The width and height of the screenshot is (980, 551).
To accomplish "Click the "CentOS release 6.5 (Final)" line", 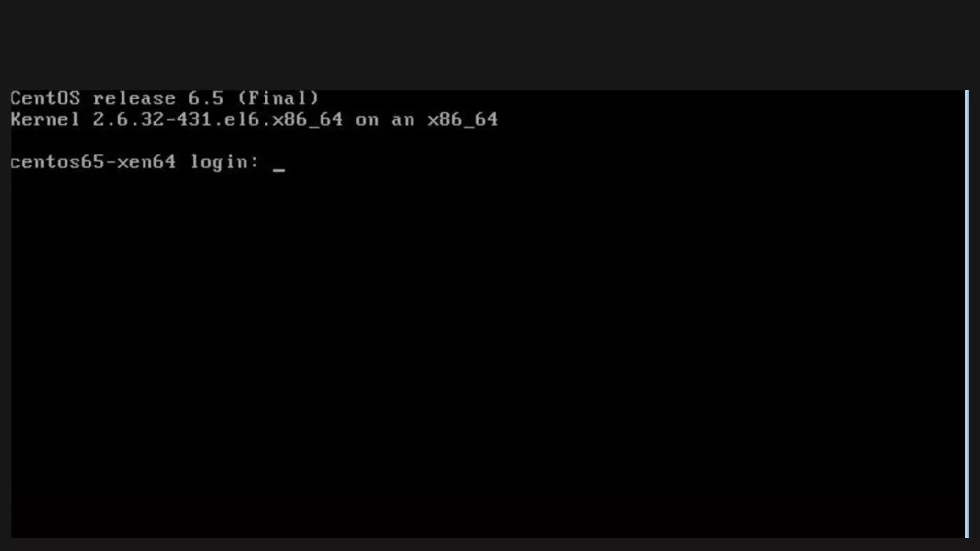I will point(165,98).
